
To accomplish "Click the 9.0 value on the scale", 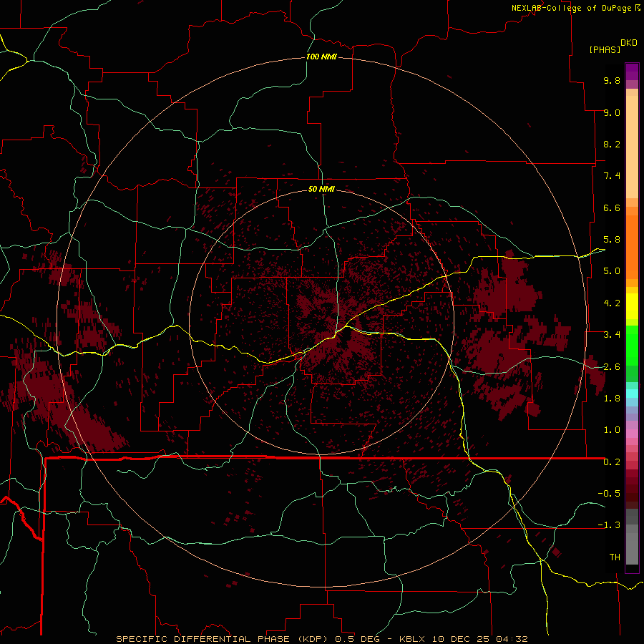I will coord(612,112).
